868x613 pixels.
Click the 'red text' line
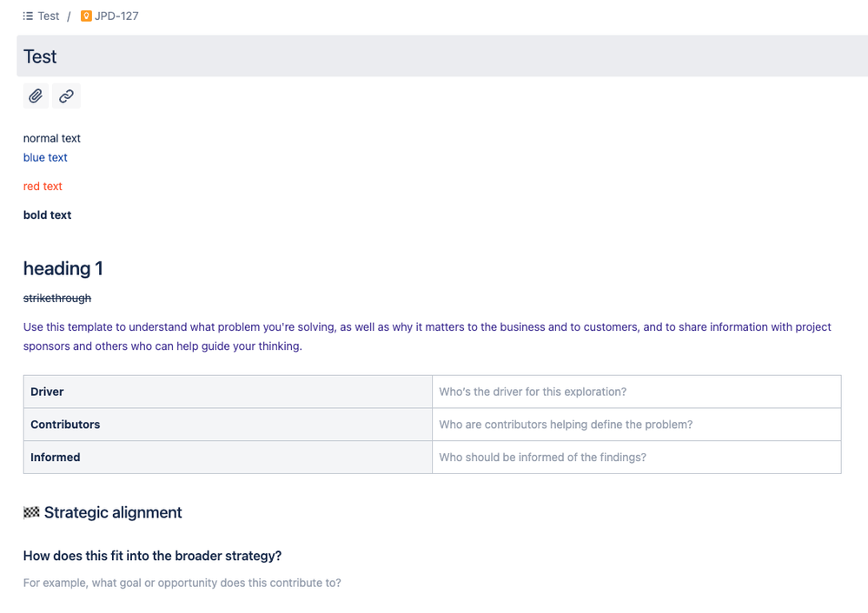[43, 187]
